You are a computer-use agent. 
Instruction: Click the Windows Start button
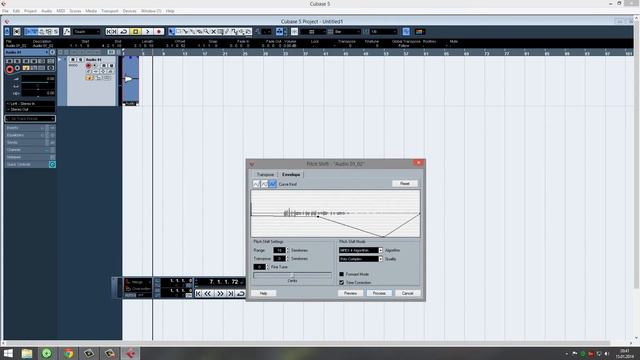pyautogui.click(x=8, y=353)
